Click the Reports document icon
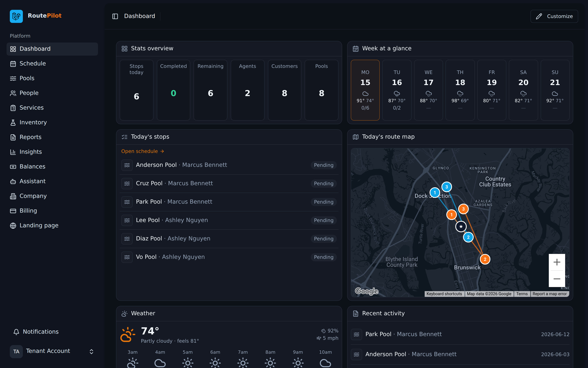Image resolution: width=588 pixels, height=368 pixels. pyautogui.click(x=13, y=137)
